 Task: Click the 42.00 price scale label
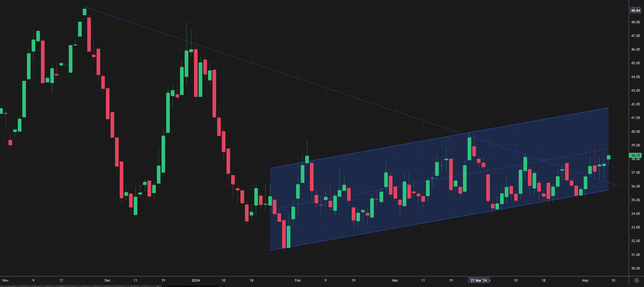click(x=635, y=104)
